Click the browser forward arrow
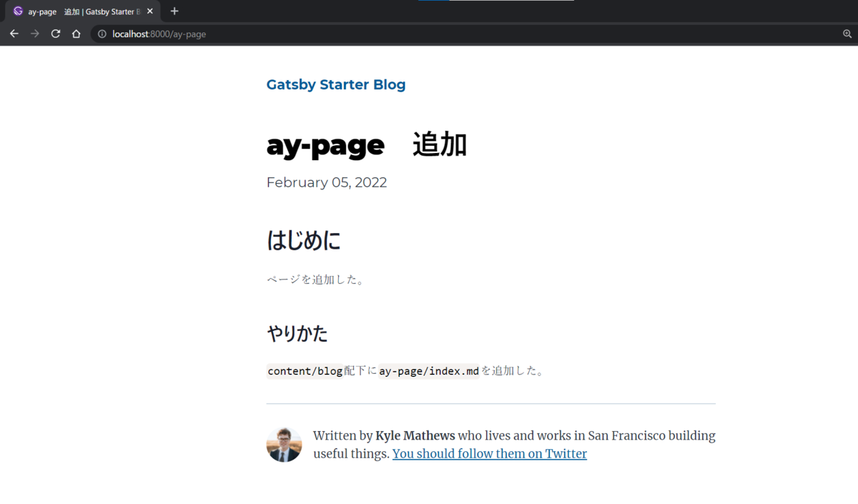This screenshot has width=858, height=504. coord(34,34)
